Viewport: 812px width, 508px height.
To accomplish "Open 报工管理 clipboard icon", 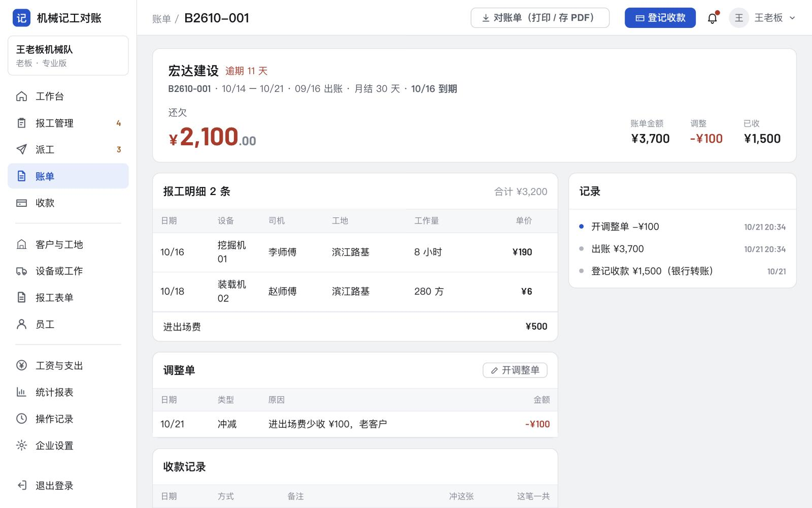I will point(21,123).
